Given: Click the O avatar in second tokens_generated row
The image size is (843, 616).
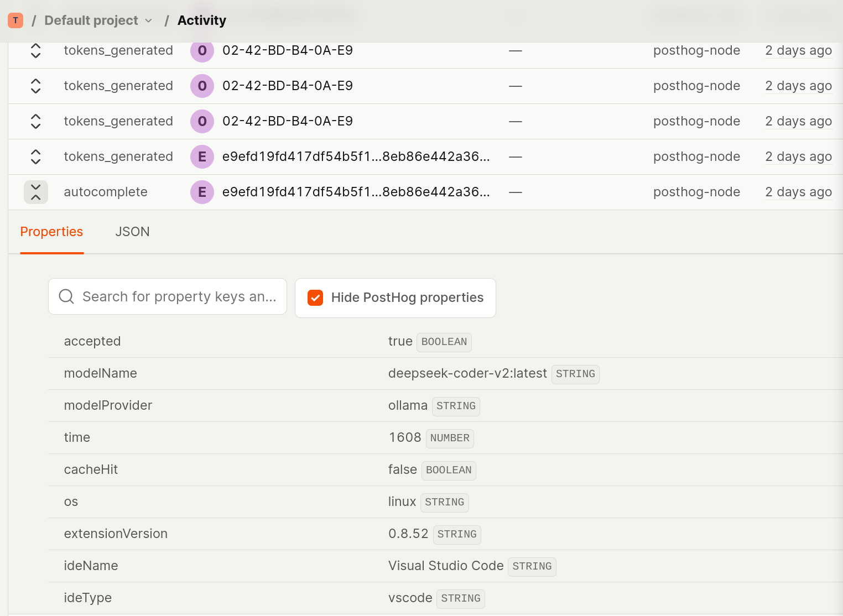Looking at the screenshot, I should tap(202, 86).
